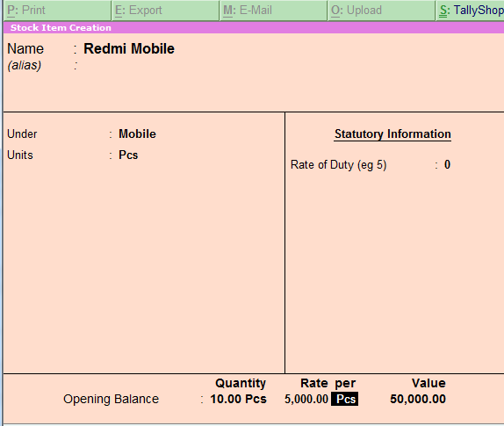The width and height of the screenshot is (504, 426).
Task: Click the empty alias field
Action: (128, 66)
